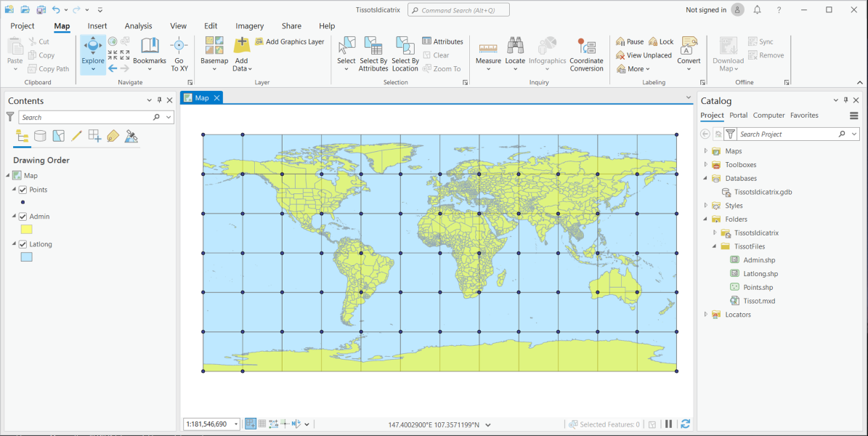Open the Locate pane
868x436 pixels.
click(515, 54)
